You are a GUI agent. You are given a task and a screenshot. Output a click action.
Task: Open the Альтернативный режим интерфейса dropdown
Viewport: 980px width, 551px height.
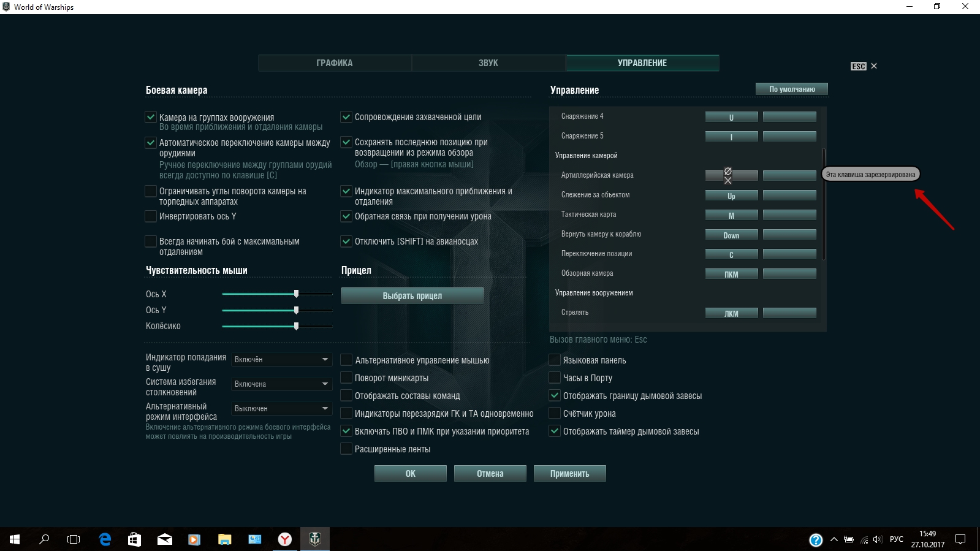pos(281,409)
